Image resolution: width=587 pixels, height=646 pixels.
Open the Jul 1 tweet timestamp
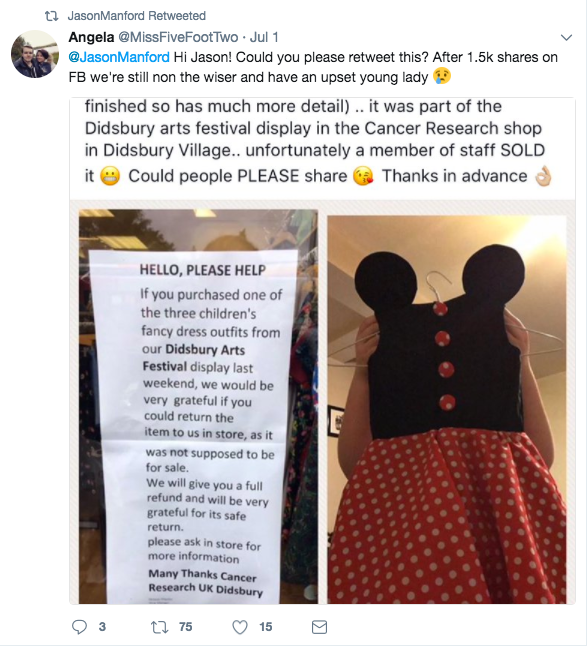click(x=264, y=37)
